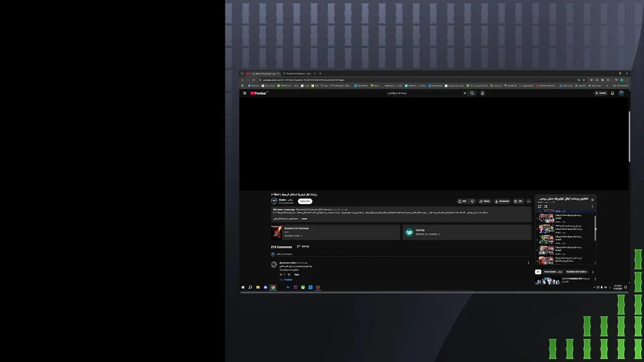Open options for recommended Resident Evil video
The height and width of the screenshot is (362, 644).
595,279
